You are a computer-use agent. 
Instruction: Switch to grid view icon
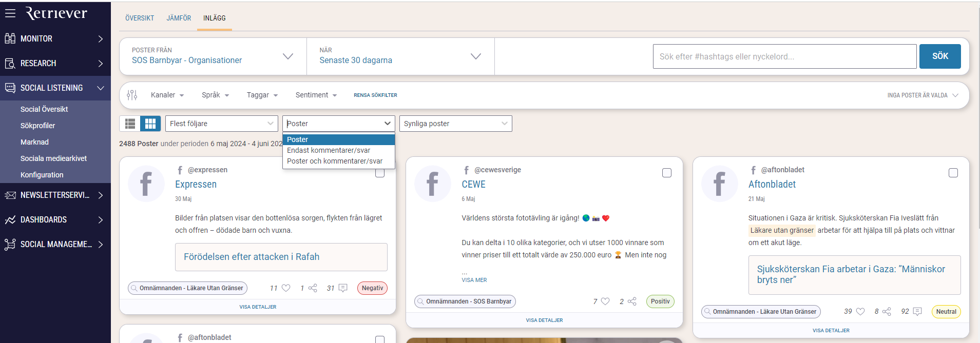(150, 124)
